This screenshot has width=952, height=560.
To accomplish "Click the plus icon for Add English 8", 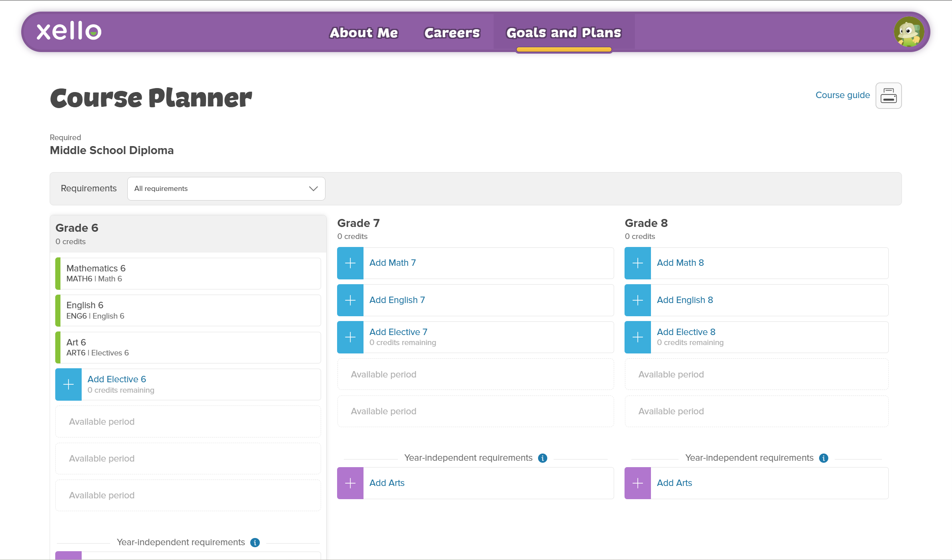I will coord(637,300).
